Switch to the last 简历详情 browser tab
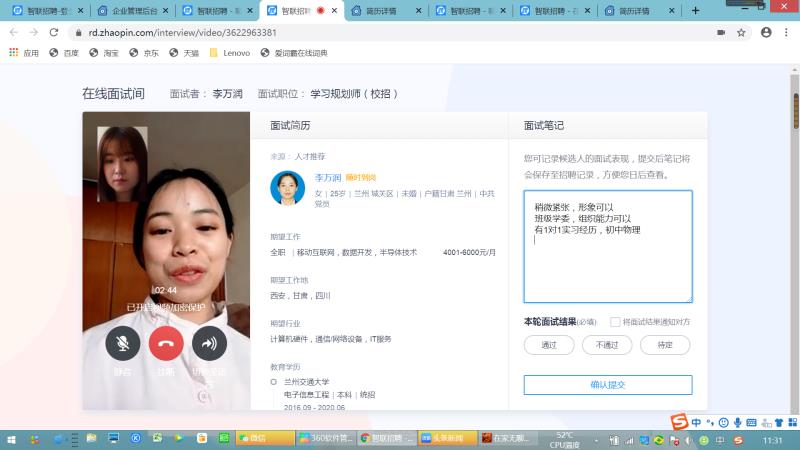This screenshot has width=800, height=450. tap(634, 10)
